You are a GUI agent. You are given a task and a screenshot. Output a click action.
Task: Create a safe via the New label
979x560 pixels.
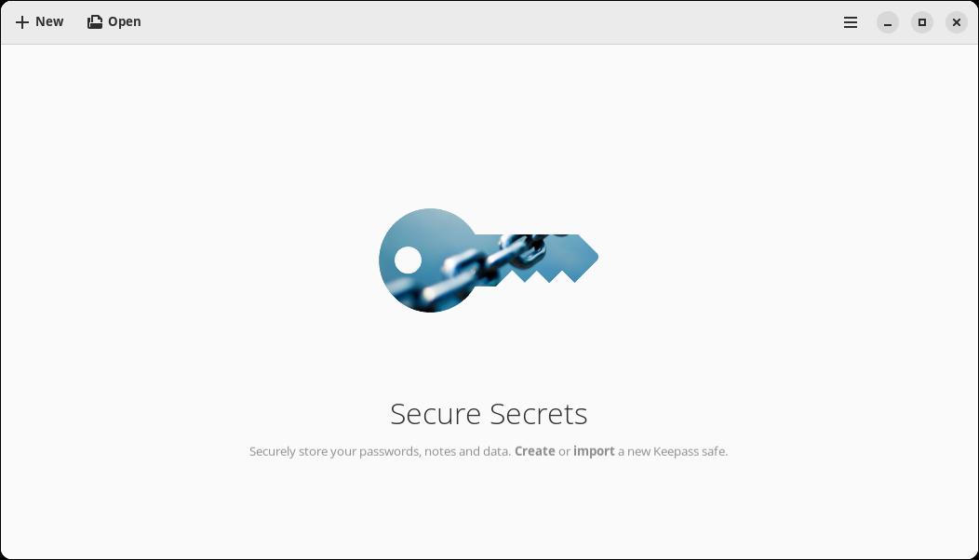[49, 21]
